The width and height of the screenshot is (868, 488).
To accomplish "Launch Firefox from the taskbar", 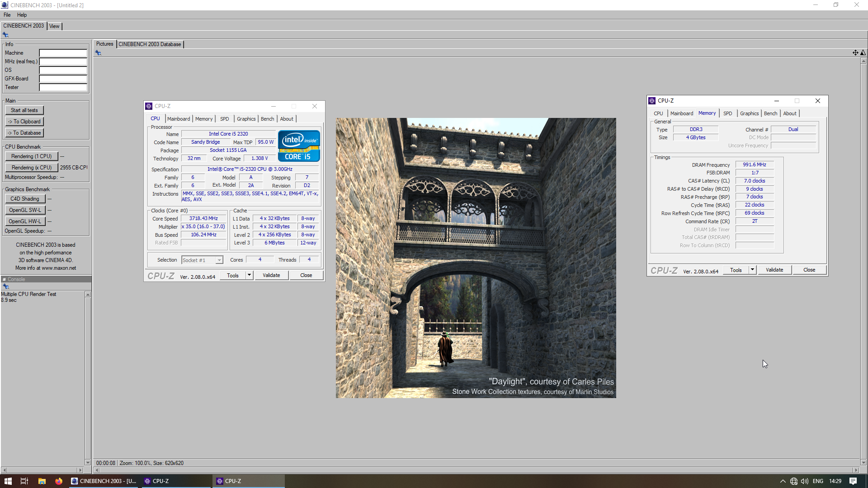I will pos(59,481).
